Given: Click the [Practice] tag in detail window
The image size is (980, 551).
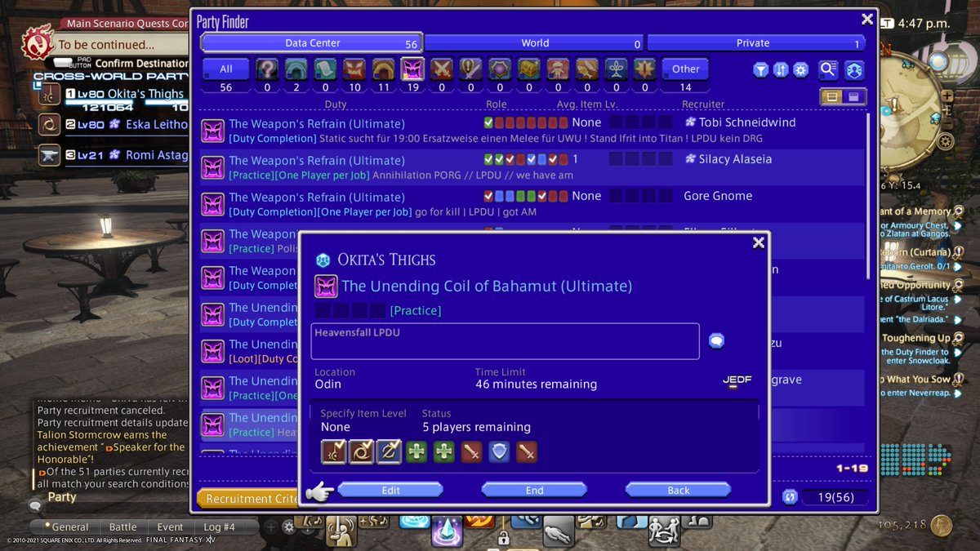Looking at the screenshot, I should click(416, 310).
